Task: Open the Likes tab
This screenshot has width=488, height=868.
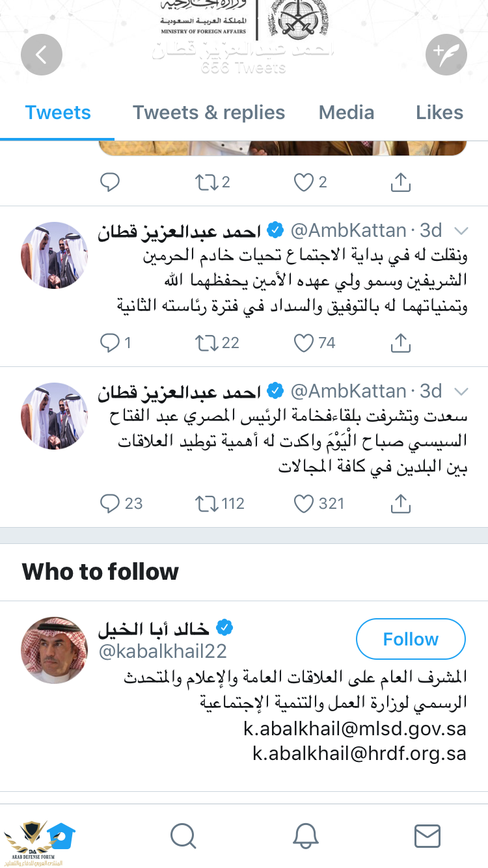Action: [x=439, y=113]
